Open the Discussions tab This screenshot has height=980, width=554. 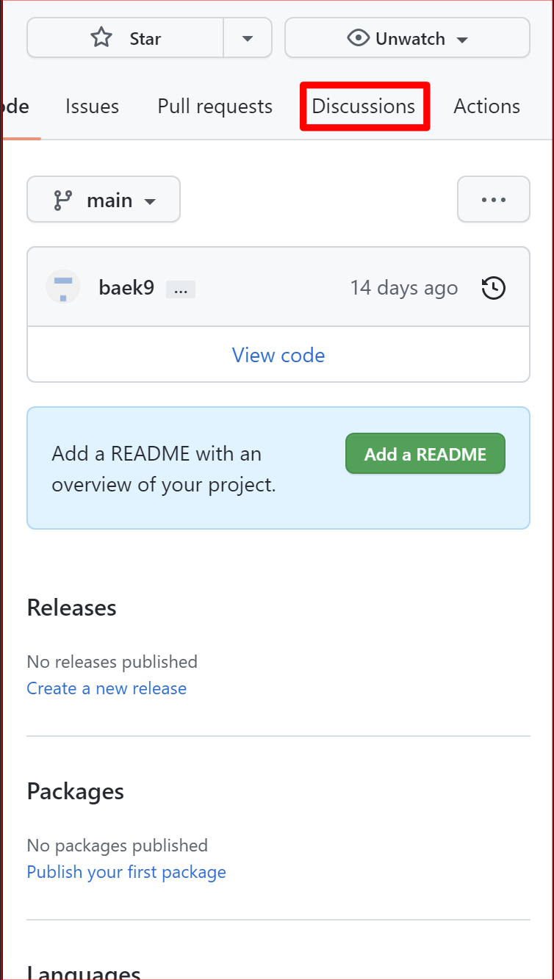[364, 106]
